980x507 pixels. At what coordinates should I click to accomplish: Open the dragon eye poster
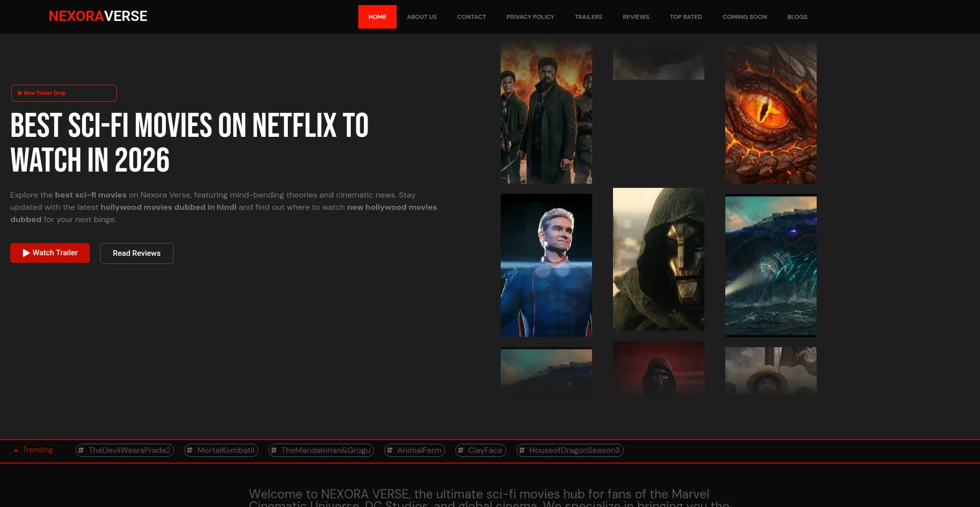[771, 113]
